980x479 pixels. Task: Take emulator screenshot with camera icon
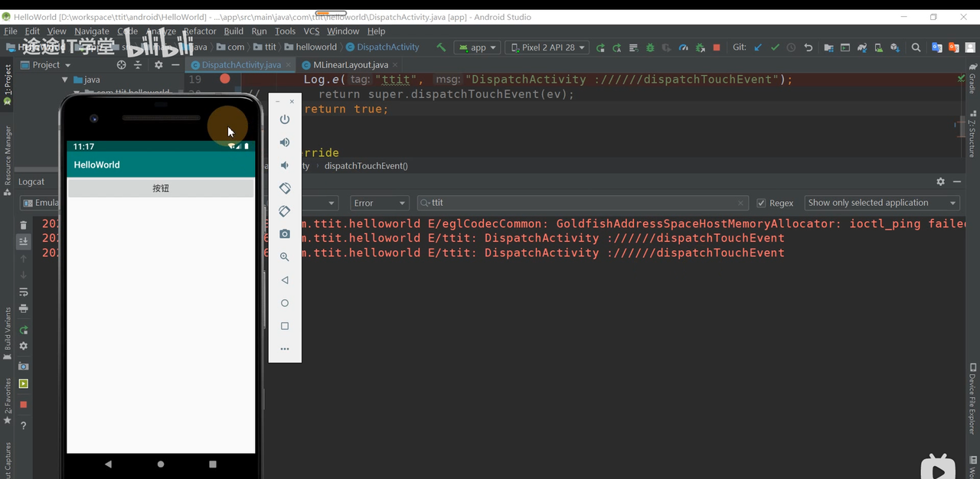[285, 234]
